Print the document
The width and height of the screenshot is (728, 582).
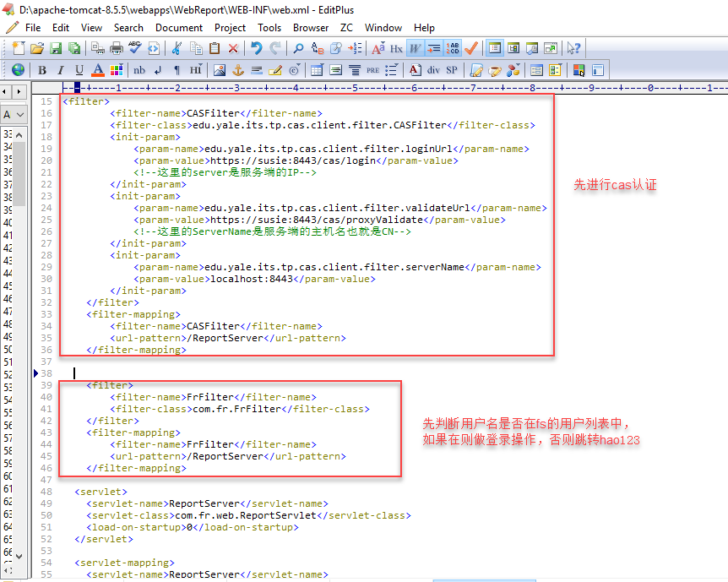tap(117, 48)
